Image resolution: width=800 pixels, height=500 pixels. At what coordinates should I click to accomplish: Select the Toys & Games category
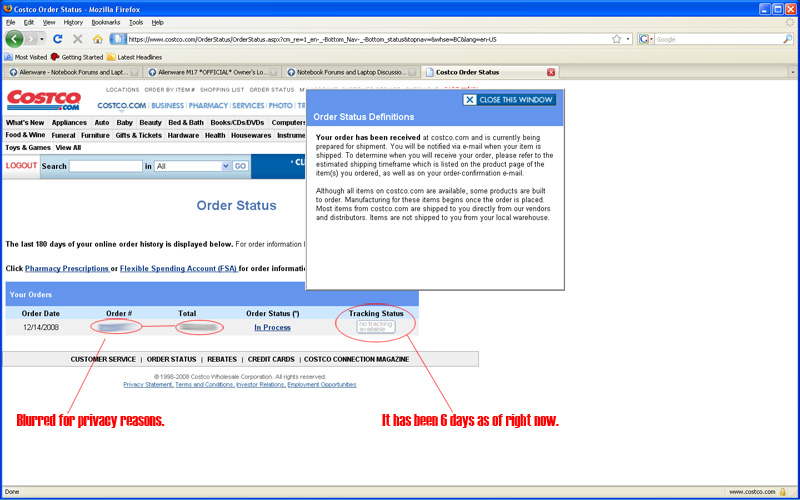point(28,147)
